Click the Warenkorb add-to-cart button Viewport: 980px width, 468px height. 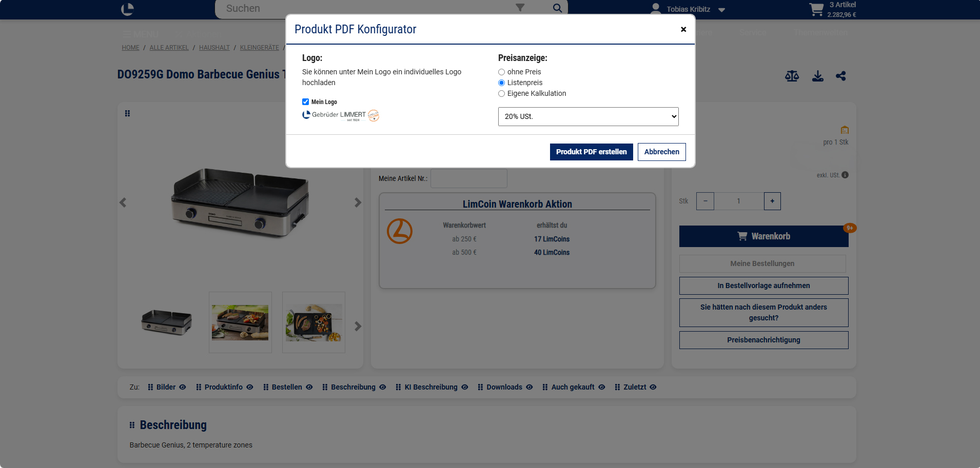763,236
